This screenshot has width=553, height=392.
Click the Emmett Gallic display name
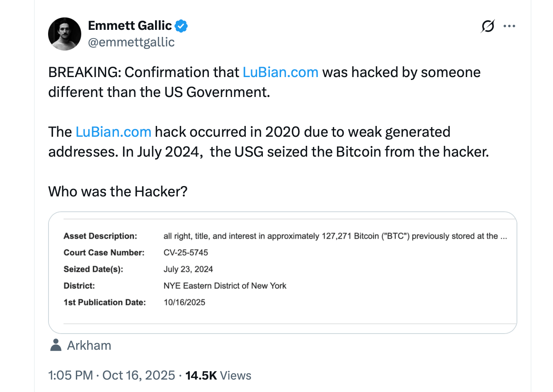point(130,26)
